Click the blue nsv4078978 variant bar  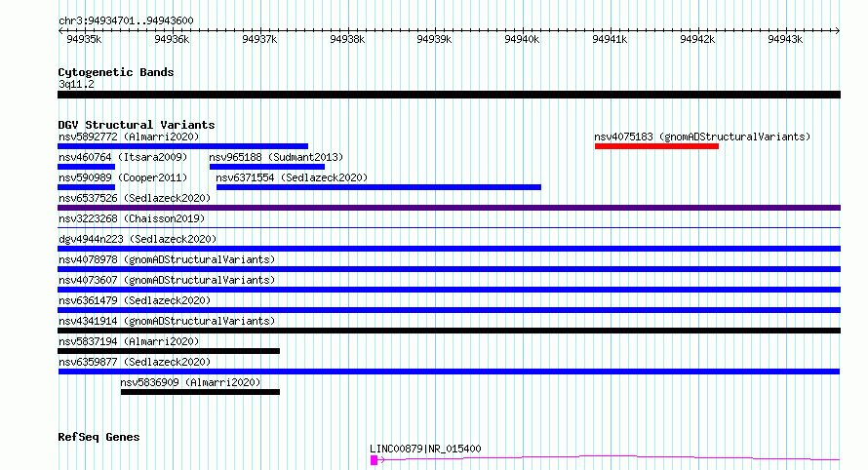click(449, 269)
